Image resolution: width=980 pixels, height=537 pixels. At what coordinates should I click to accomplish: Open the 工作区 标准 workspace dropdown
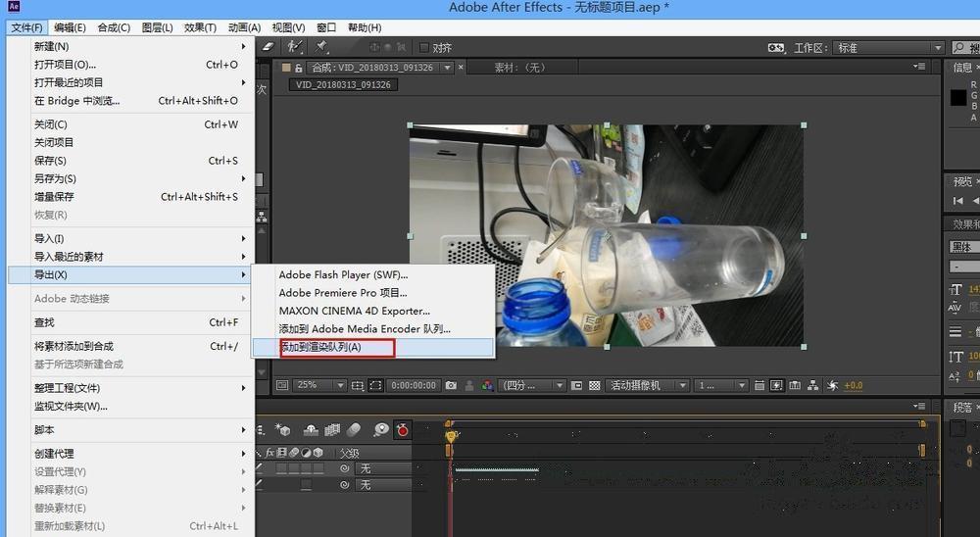tap(888, 47)
